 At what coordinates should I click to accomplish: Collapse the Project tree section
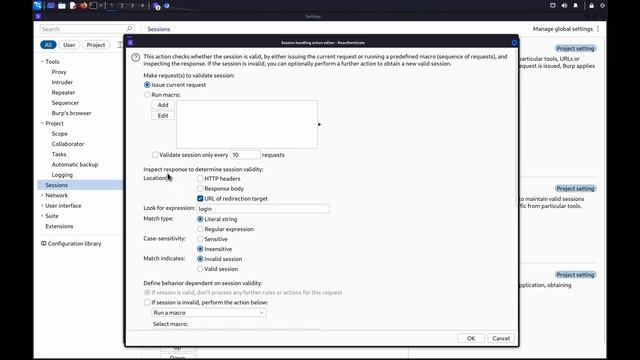42,123
